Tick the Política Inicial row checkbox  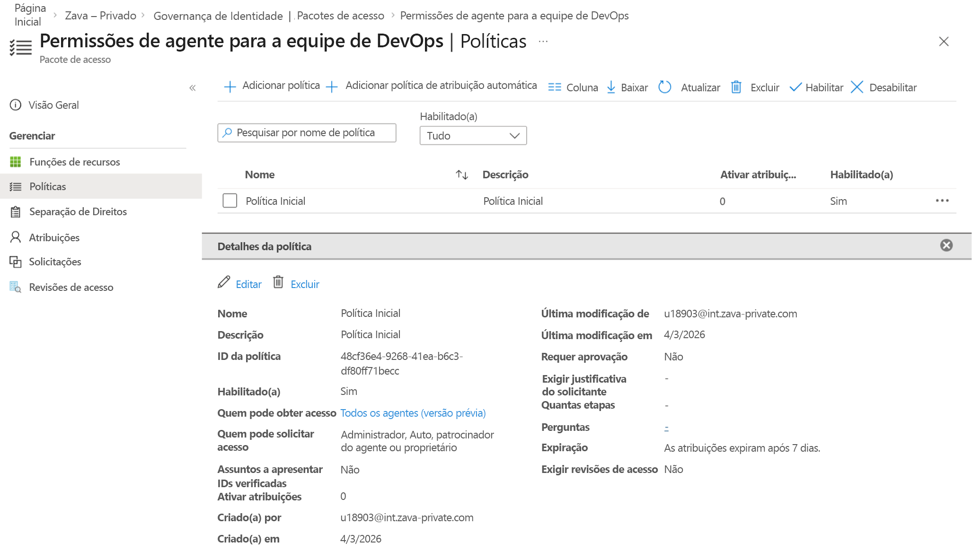(230, 201)
